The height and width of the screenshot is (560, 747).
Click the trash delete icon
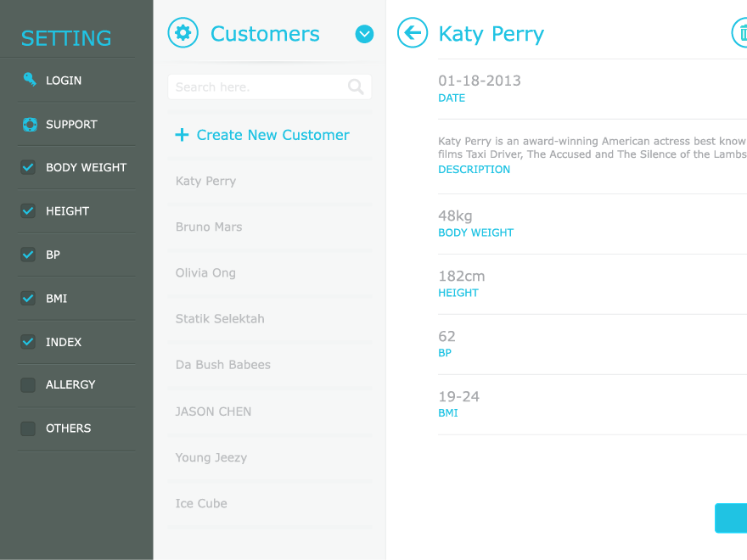(x=740, y=33)
